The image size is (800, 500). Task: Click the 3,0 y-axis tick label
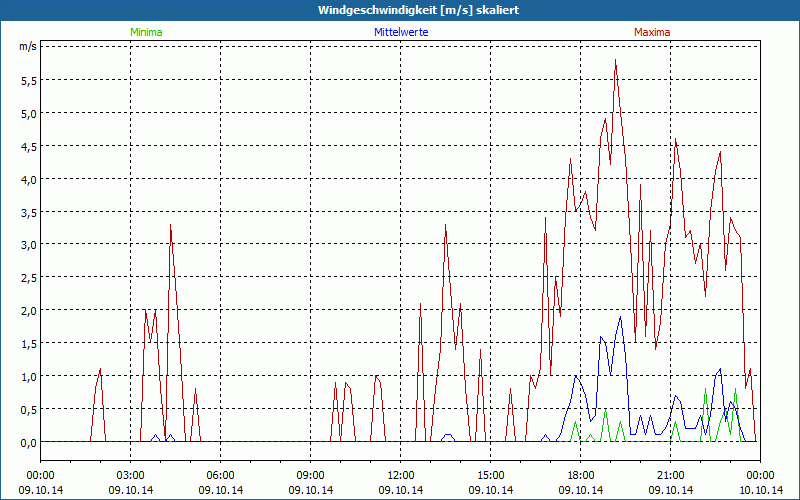[x=28, y=245]
